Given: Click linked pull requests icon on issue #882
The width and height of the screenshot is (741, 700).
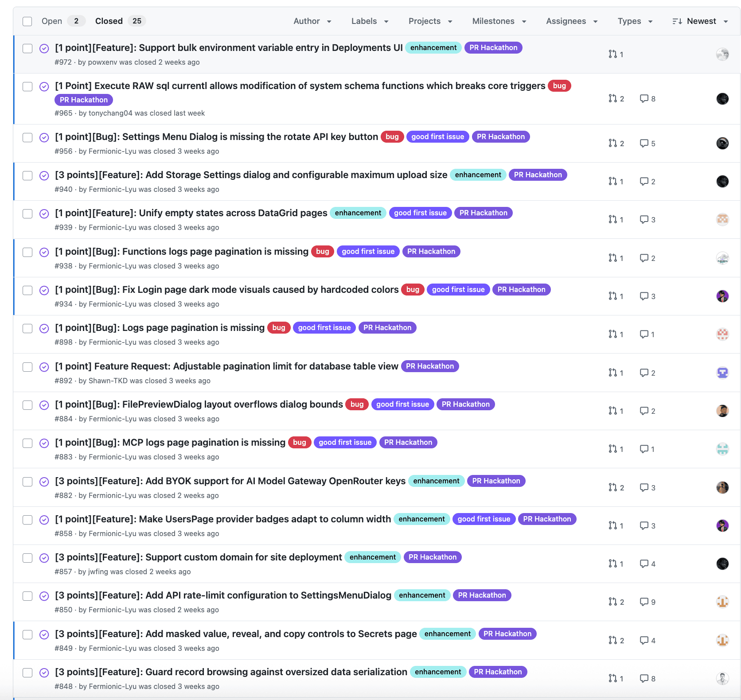Looking at the screenshot, I should pos(612,487).
